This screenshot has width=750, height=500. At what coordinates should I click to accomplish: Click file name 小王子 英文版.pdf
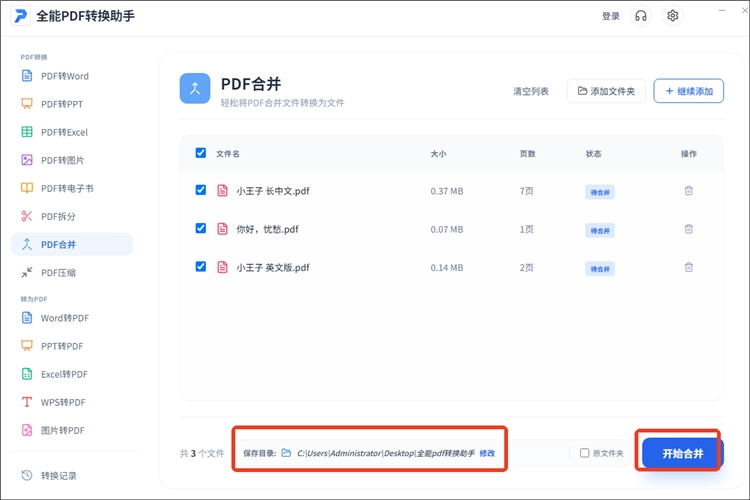pyautogui.click(x=273, y=267)
